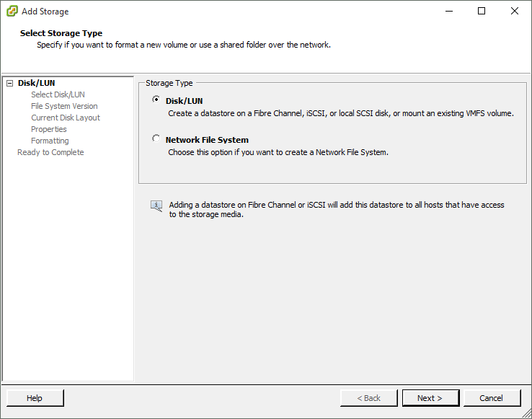Cancel the Add Storage wizard
Image resolution: width=532 pixels, height=419 pixels.
tap(491, 398)
